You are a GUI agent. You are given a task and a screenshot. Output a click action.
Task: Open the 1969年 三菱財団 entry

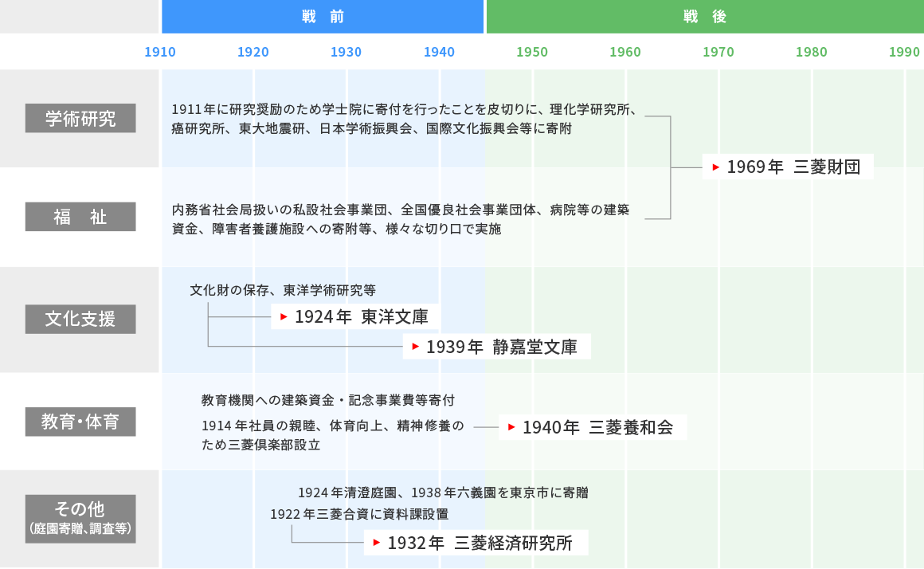tap(788, 167)
